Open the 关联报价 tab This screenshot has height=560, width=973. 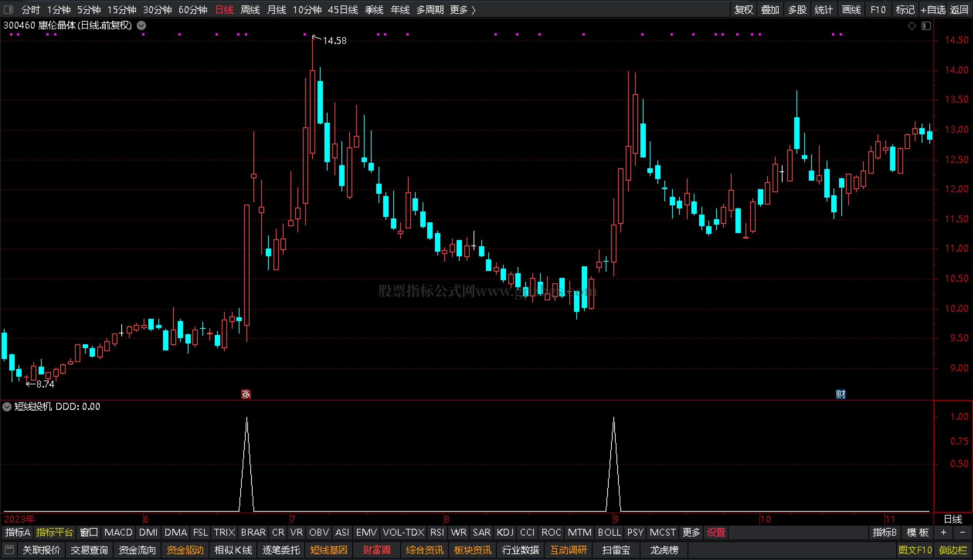(41, 550)
